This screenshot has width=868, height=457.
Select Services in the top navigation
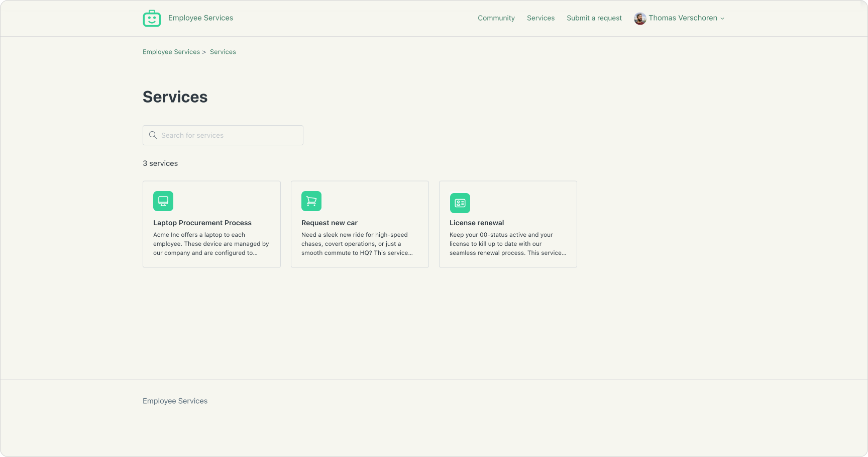540,18
